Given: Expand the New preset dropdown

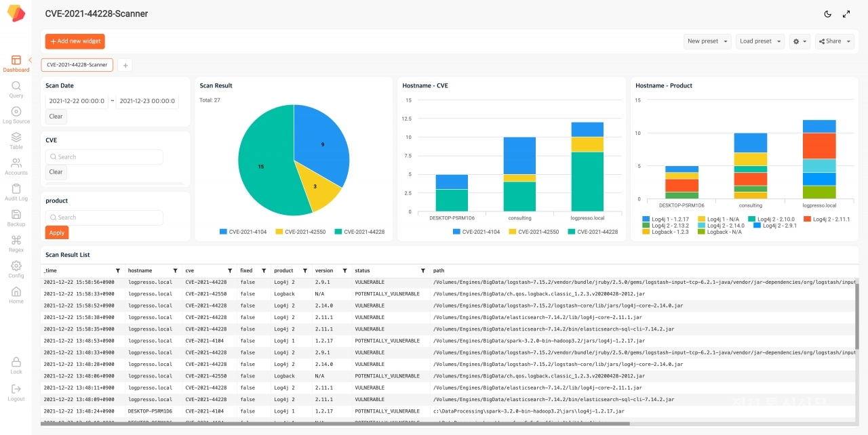Looking at the screenshot, I should pos(707,41).
